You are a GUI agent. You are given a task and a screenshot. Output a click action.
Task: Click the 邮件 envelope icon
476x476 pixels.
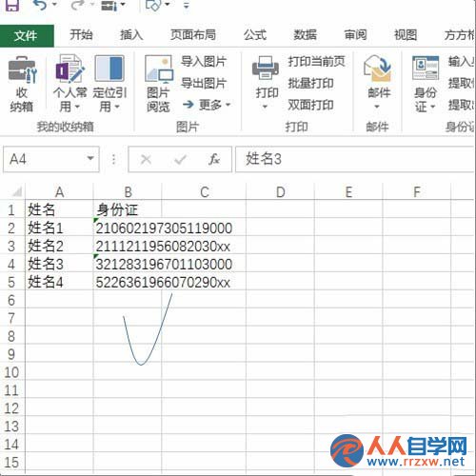(x=377, y=68)
